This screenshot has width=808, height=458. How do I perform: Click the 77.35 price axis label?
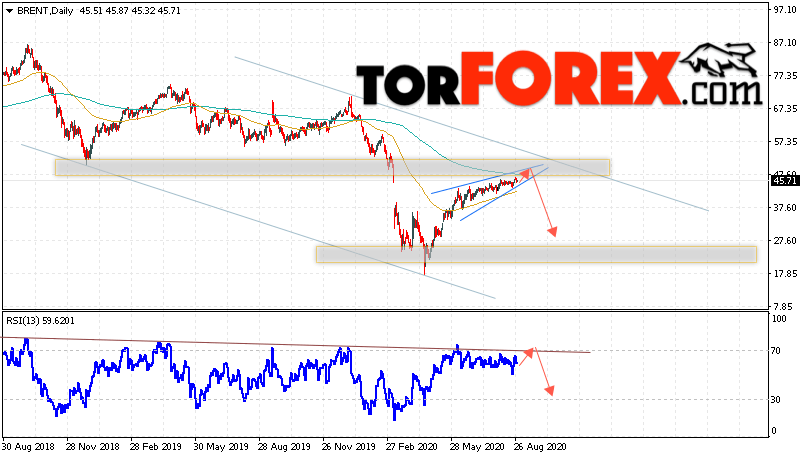[x=785, y=76]
